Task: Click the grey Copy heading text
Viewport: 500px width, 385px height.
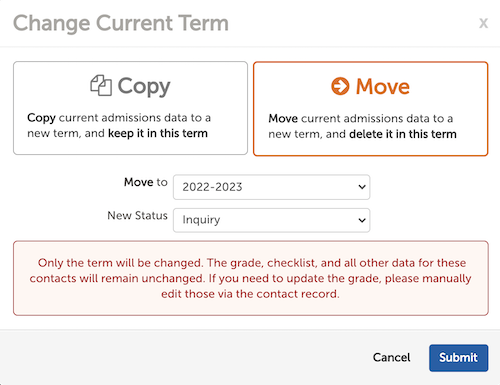Action: pos(144,86)
